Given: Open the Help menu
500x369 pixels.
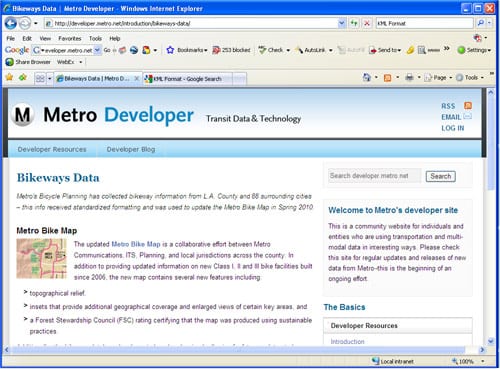Looking at the screenshot, I should 115,38.
